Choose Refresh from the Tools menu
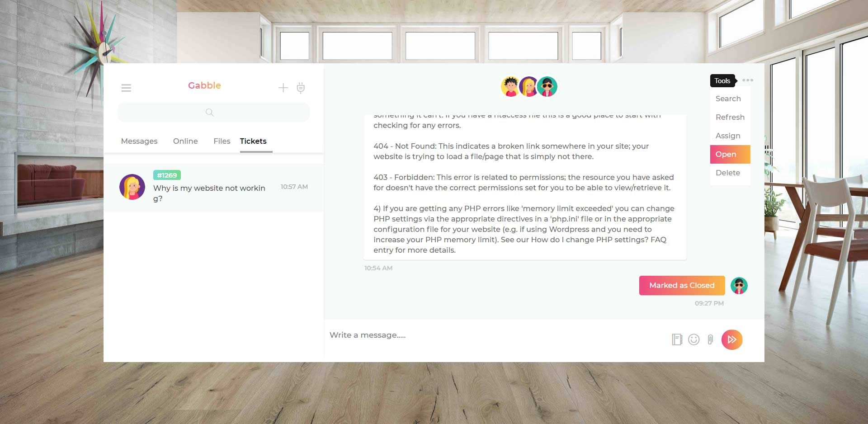 pyautogui.click(x=730, y=117)
